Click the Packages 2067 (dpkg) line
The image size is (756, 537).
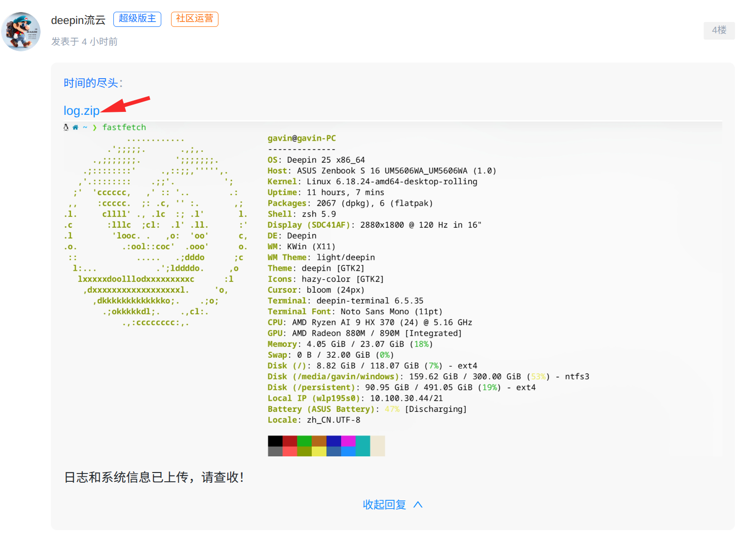pos(350,203)
